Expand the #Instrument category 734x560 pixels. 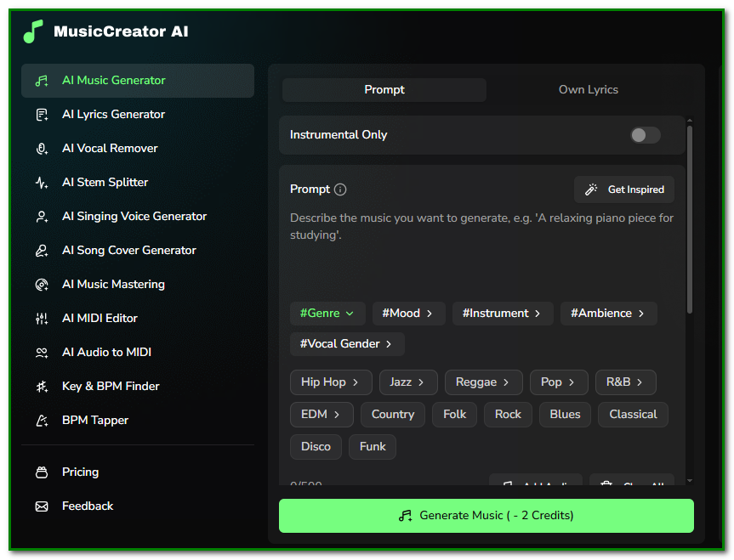pyautogui.click(x=503, y=313)
